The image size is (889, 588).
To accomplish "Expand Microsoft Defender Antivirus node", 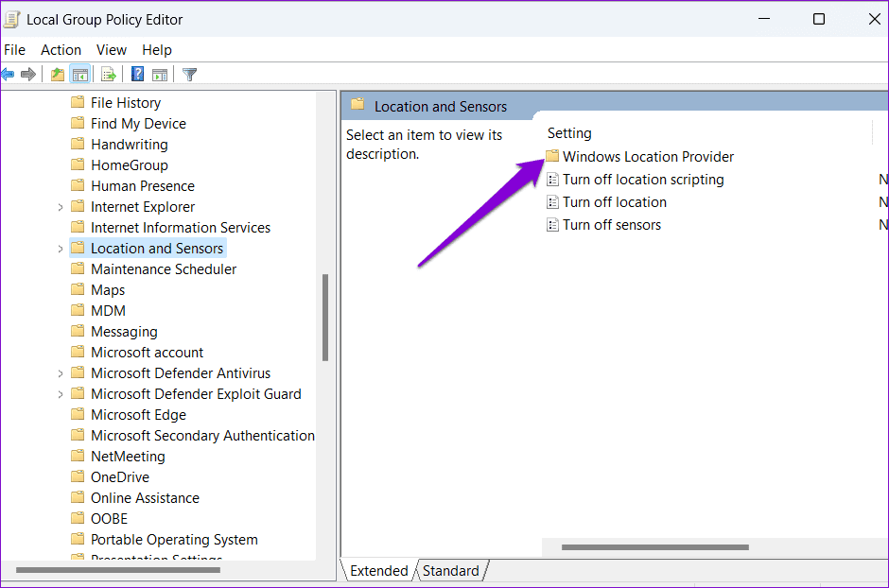I will (x=61, y=373).
